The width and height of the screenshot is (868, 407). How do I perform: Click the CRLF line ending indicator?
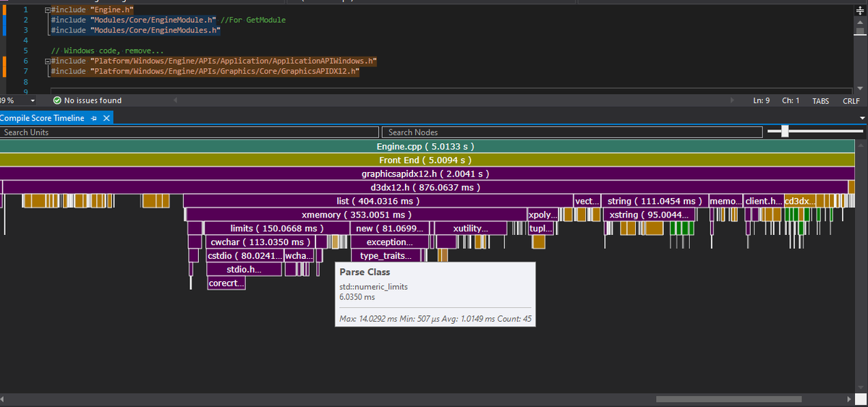click(851, 100)
